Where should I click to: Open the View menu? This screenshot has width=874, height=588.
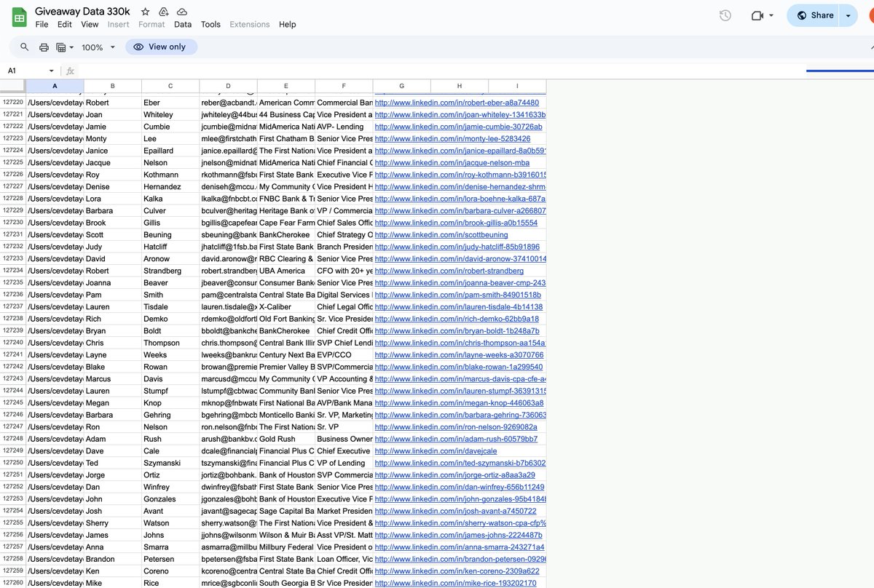click(90, 24)
